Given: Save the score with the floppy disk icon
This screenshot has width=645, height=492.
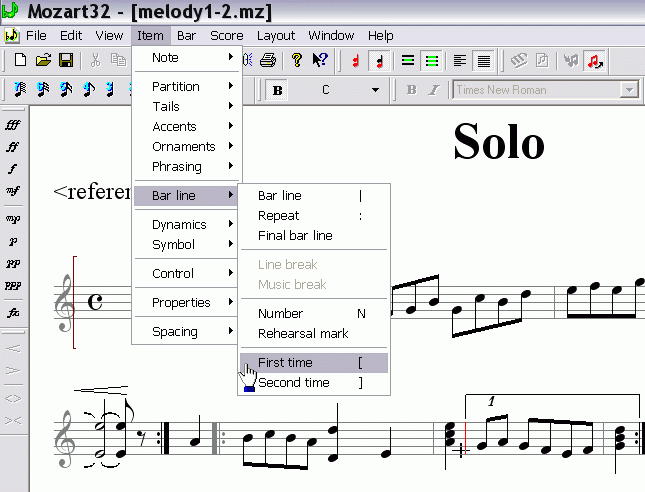Looking at the screenshot, I should pos(66,60).
